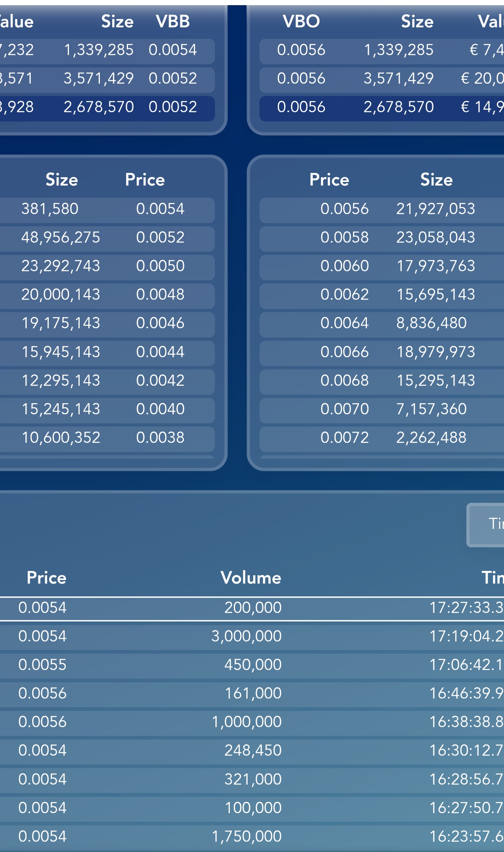This screenshot has width=504, height=852.
Task: Select ask price 0.0064 row
Action: 382,324
